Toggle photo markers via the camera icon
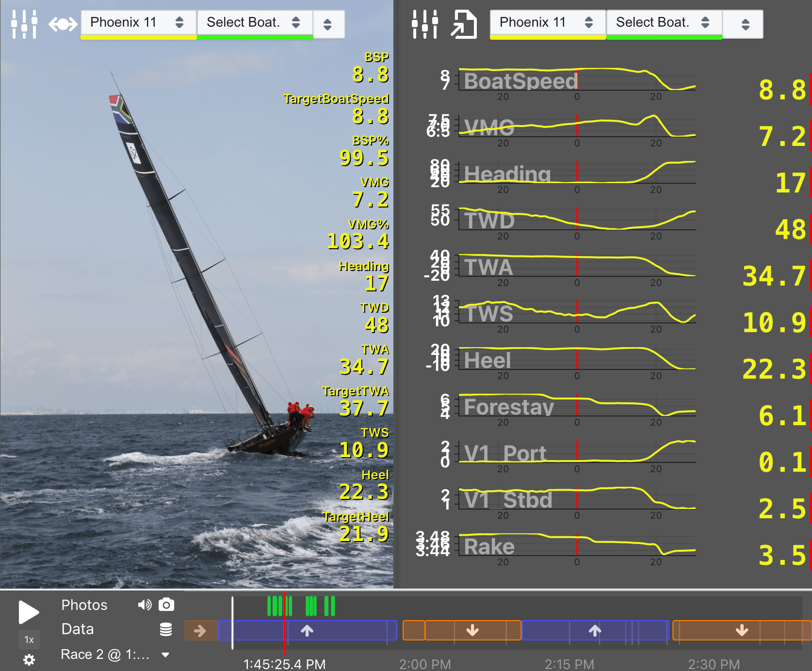The height and width of the screenshot is (671, 812). click(165, 605)
